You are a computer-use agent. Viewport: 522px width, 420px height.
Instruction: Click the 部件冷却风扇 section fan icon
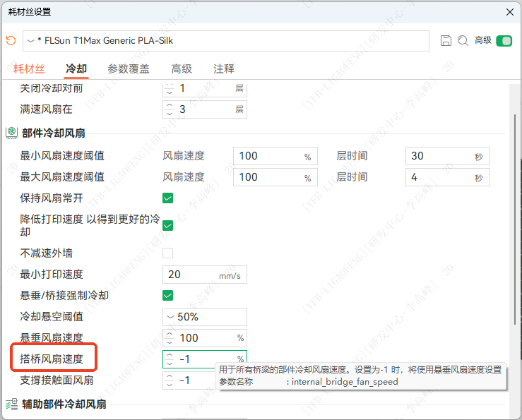pos(11,133)
